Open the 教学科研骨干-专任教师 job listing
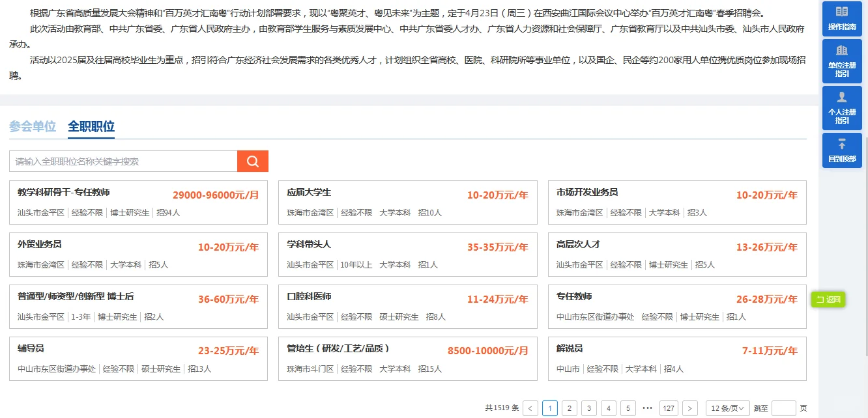The width and height of the screenshot is (868, 418). tap(138, 202)
